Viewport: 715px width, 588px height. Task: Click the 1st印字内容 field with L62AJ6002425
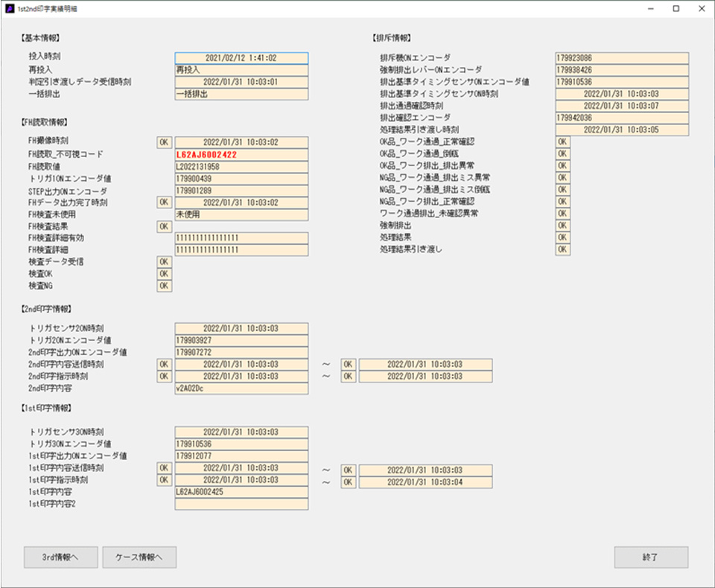click(241, 492)
